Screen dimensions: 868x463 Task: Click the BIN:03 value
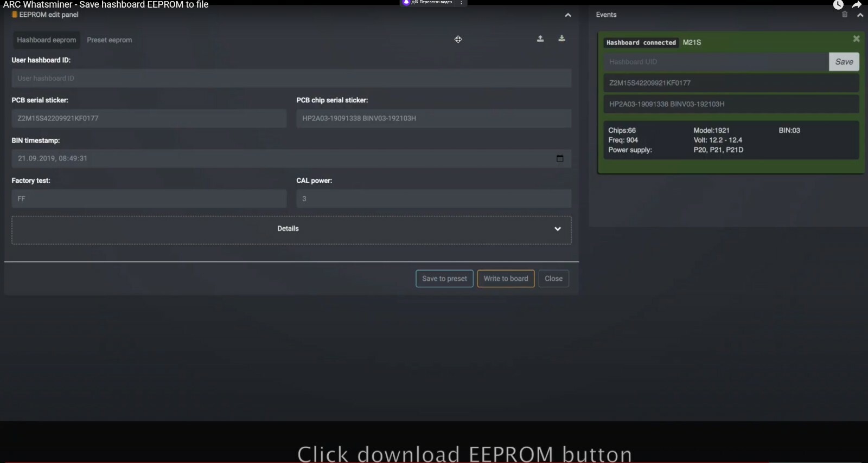tap(789, 131)
